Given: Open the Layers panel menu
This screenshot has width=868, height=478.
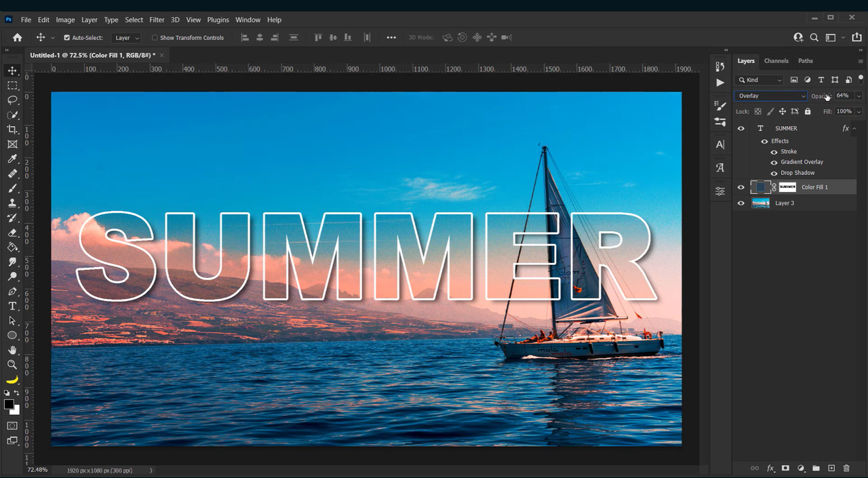Looking at the screenshot, I should (x=861, y=61).
